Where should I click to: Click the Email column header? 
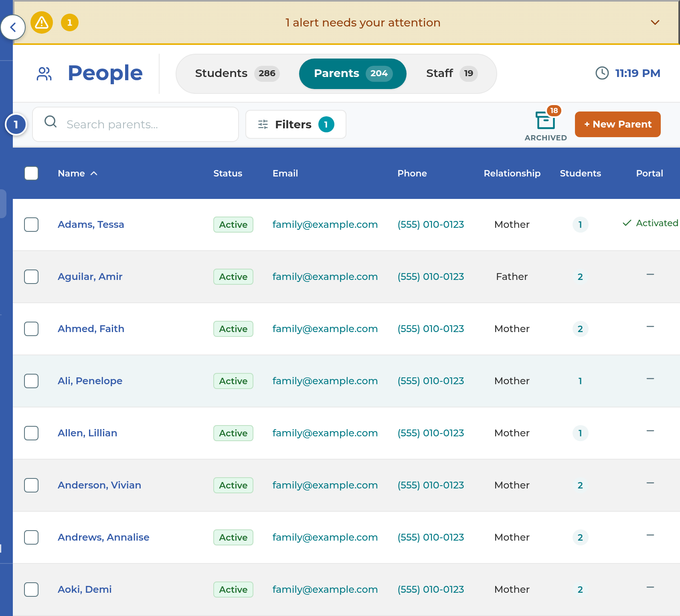285,173
